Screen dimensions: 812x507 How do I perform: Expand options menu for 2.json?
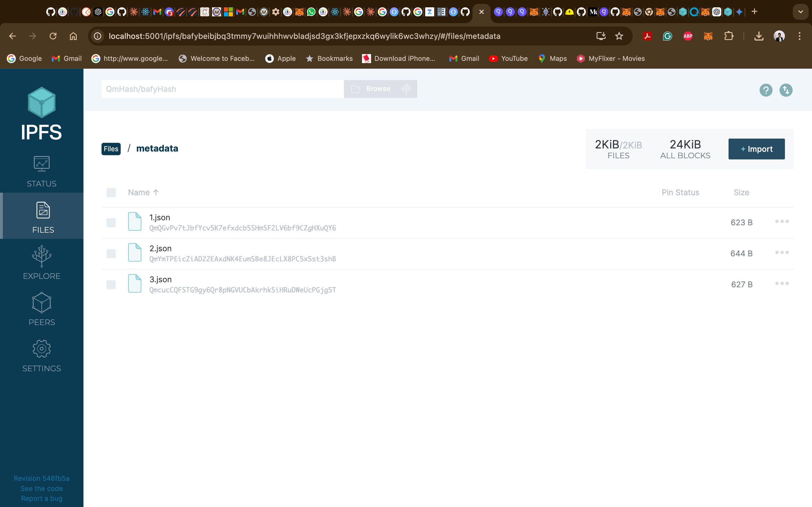pyautogui.click(x=782, y=252)
